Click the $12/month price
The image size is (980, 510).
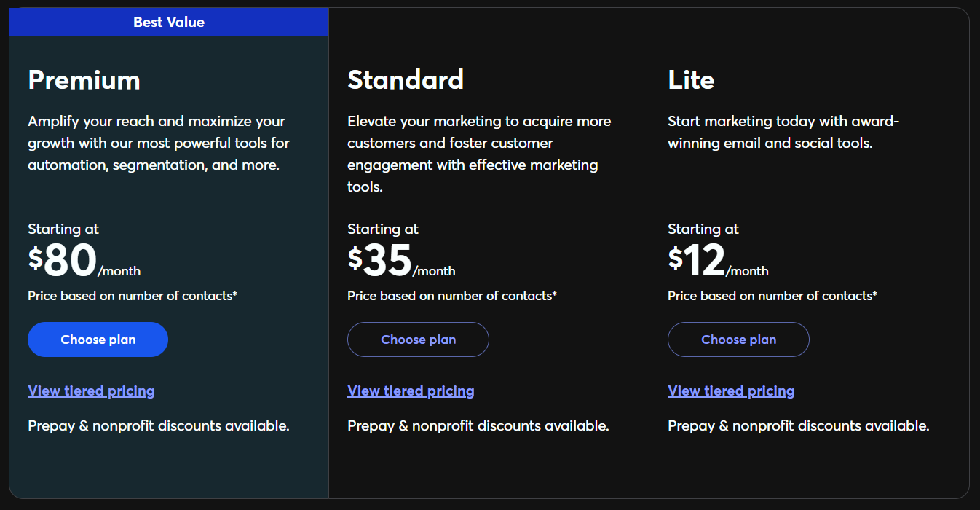(x=718, y=261)
